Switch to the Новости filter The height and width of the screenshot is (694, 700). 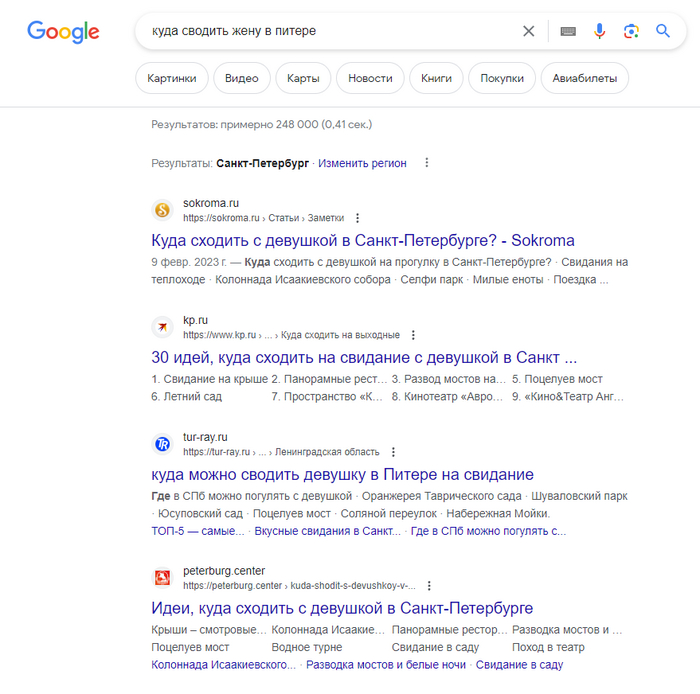coord(370,78)
